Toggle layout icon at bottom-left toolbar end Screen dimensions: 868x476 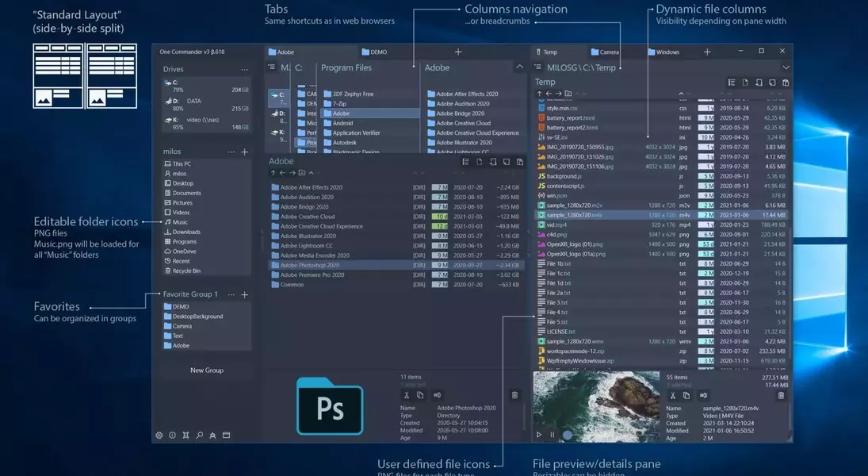point(226,435)
